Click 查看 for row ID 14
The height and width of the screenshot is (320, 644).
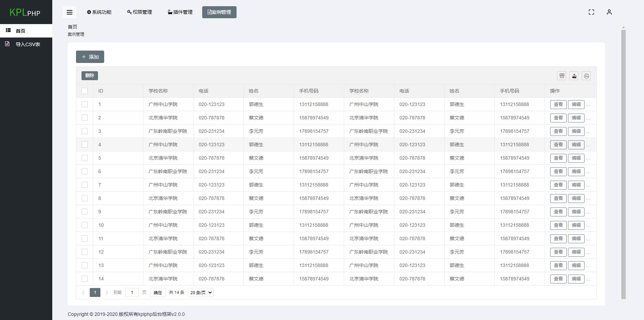point(558,279)
